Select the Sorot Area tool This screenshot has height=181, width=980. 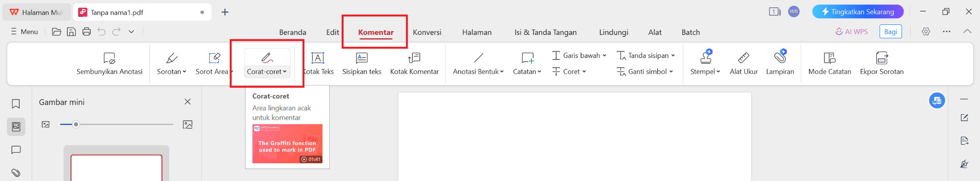[214, 64]
